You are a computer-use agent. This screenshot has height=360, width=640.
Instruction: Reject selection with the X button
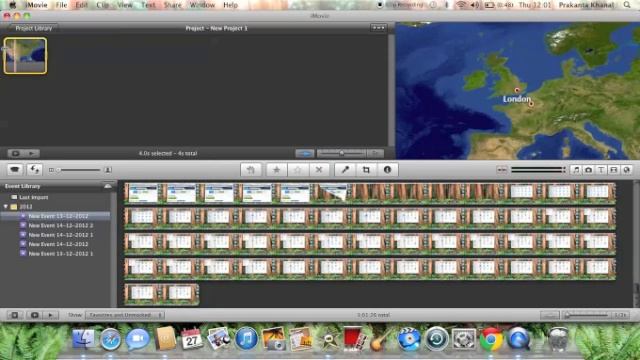[319, 170]
